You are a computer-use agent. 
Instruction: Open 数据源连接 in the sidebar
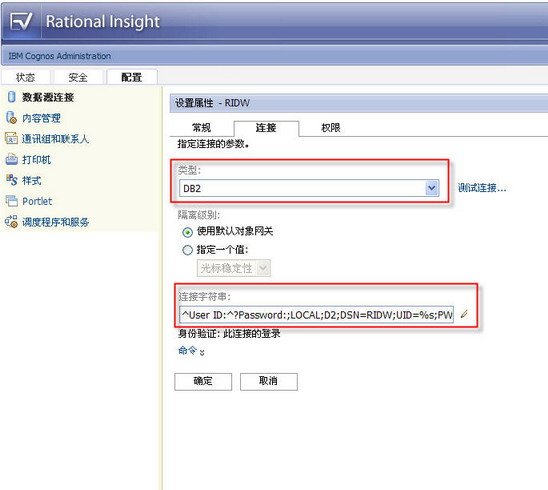tap(48, 97)
